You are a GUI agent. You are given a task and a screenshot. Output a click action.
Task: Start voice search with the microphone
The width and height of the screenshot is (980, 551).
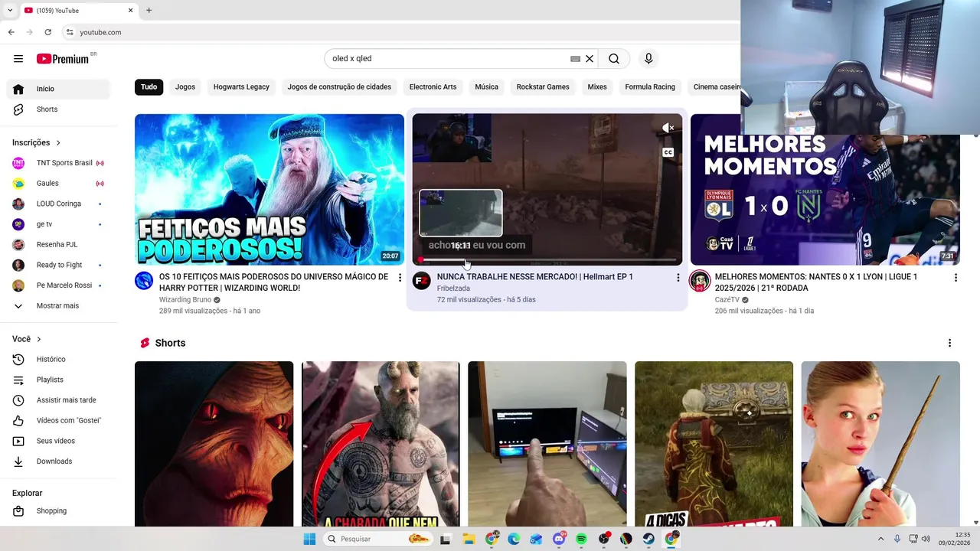tap(648, 59)
